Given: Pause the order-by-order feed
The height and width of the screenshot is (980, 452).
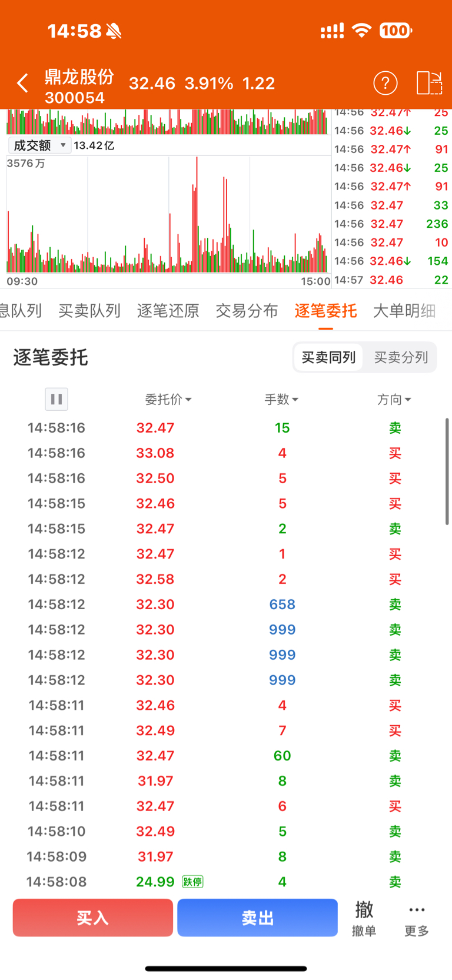Looking at the screenshot, I should click(56, 399).
